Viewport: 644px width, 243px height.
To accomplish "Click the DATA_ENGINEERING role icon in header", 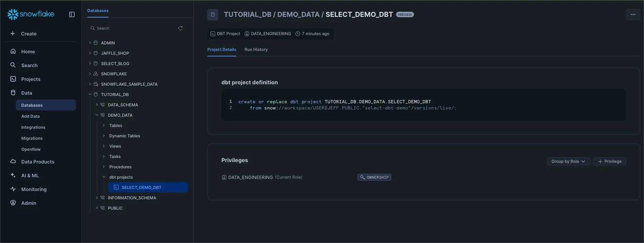I will (x=247, y=34).
